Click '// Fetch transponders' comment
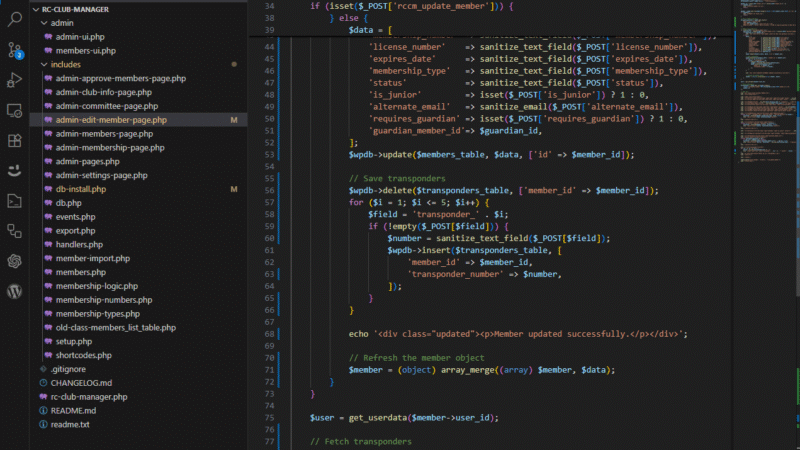Viewport: 800px width, 450px height. point(361,442)
